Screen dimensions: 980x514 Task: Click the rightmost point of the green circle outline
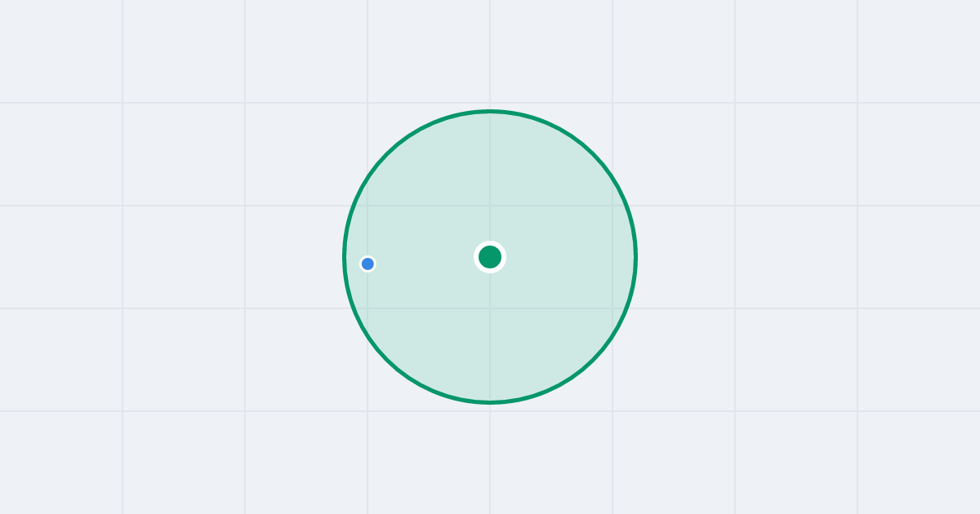[x=635, y=257]
